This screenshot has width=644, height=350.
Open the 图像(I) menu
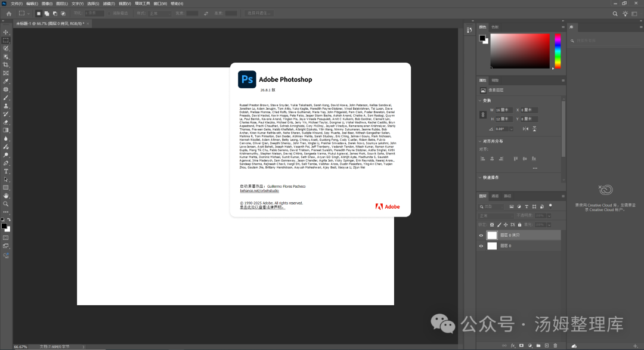point(47,4)
